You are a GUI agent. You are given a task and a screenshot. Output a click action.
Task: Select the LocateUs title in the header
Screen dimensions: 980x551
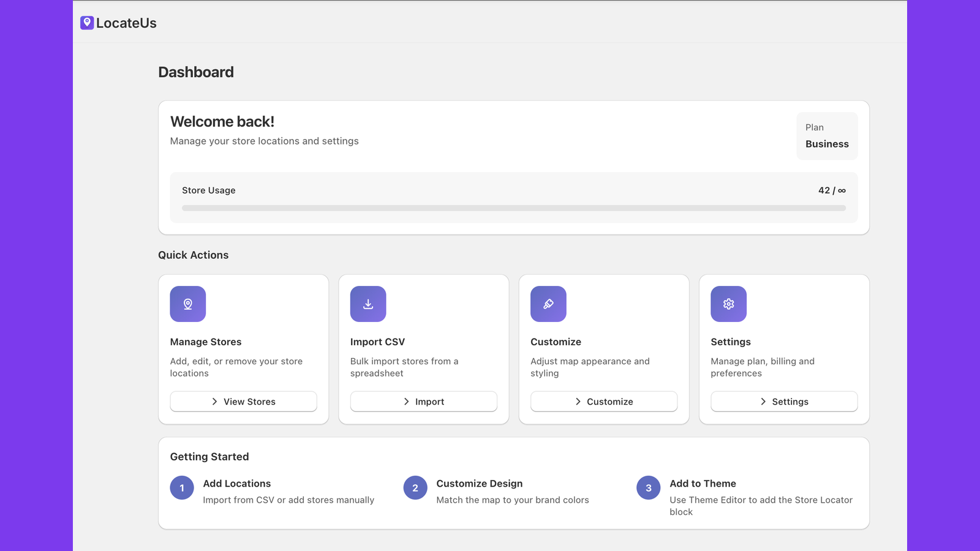click(x=127, y=23)
